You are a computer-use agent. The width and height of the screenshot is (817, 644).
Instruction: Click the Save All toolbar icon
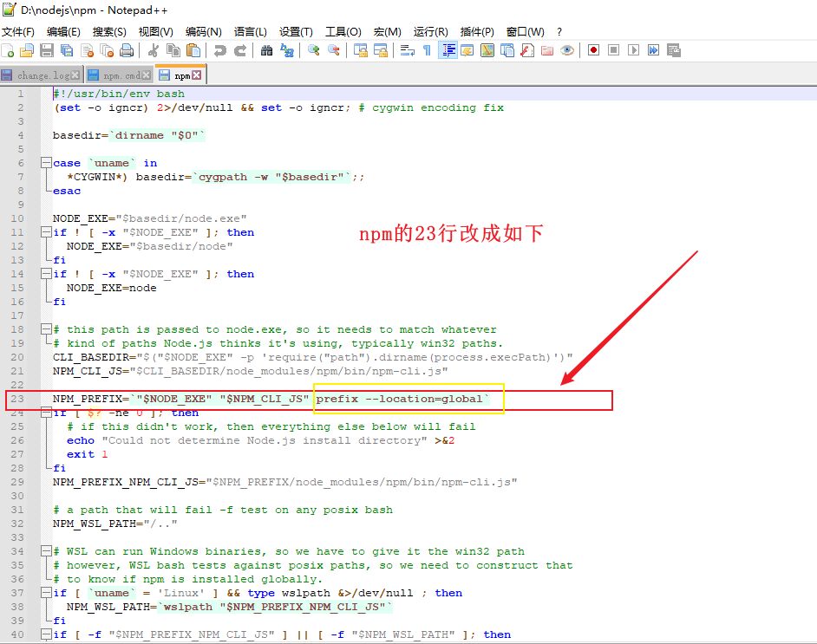click(x=67, y=50)
